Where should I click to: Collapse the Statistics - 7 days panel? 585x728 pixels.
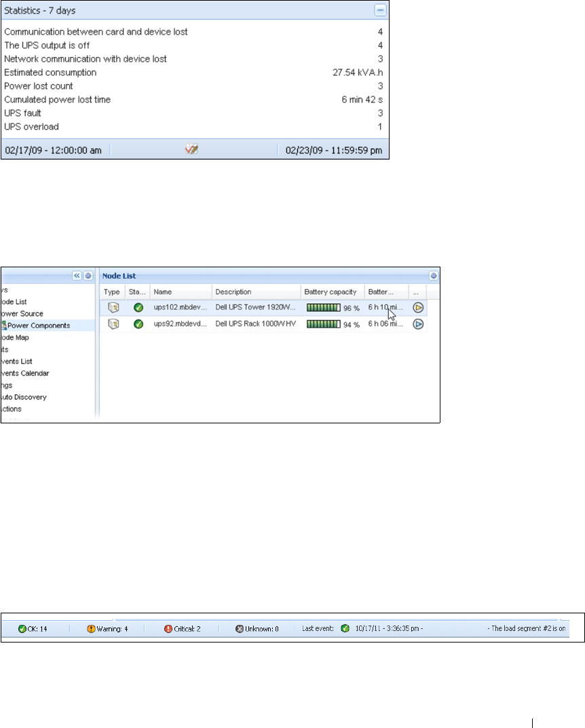(x=380, y=10)
